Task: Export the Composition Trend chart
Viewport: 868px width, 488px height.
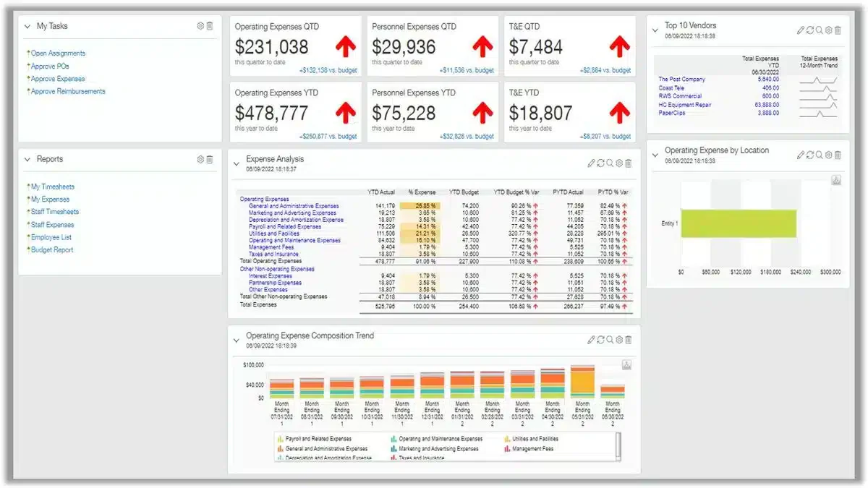Action: [x=627, y=364]
